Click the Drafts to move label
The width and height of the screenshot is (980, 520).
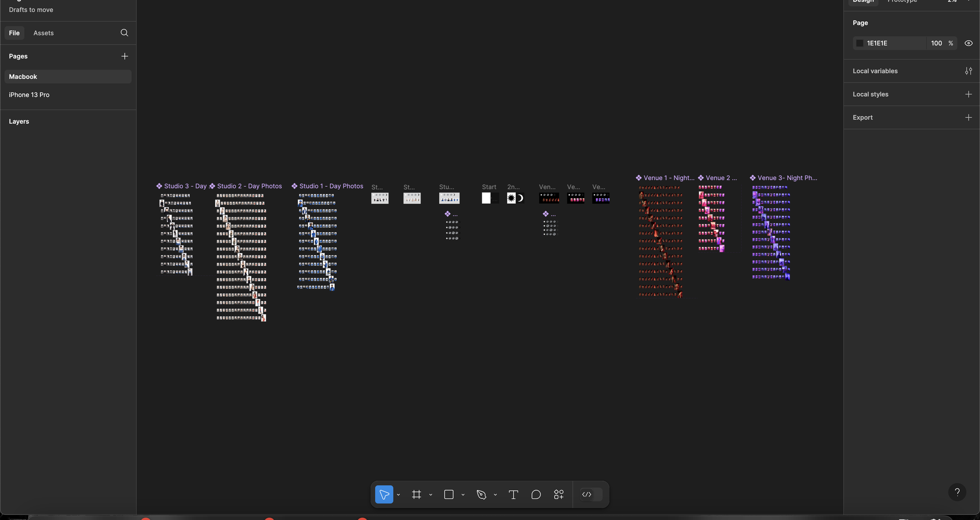pos(31,10)
